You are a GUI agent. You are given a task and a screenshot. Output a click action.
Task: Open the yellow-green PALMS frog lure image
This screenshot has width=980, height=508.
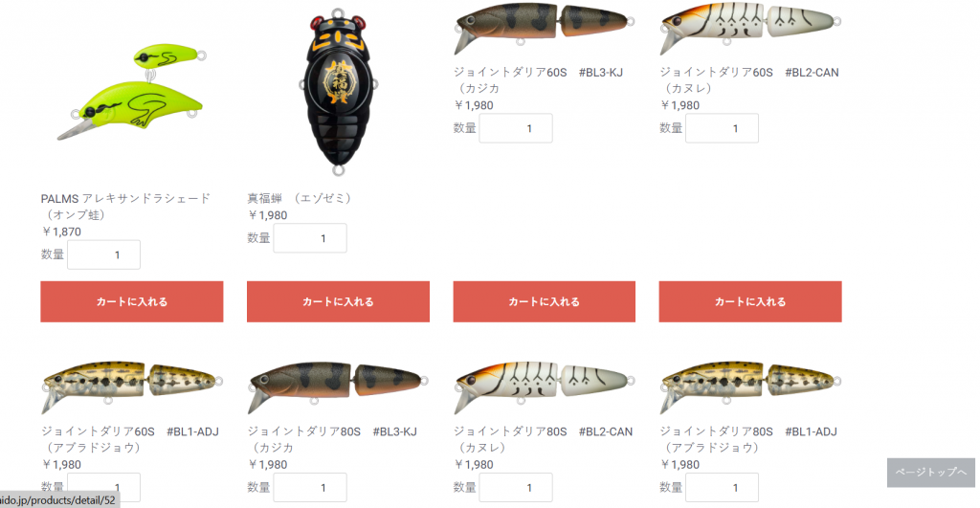(x=132, y=92)
